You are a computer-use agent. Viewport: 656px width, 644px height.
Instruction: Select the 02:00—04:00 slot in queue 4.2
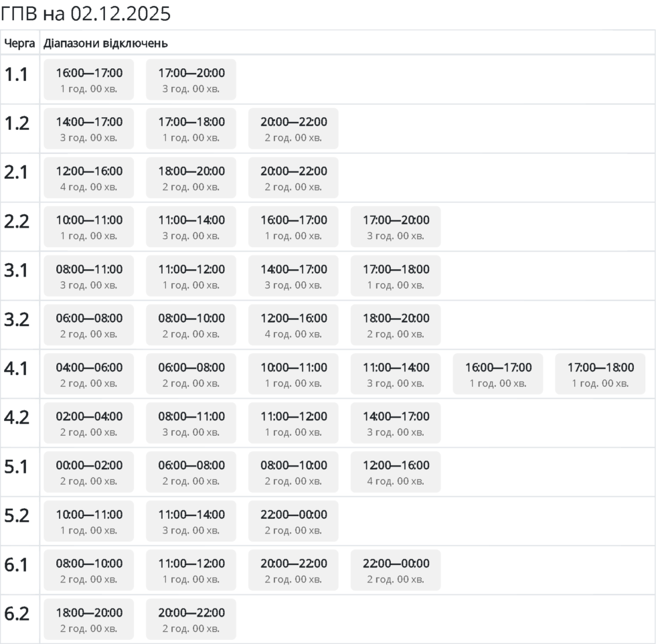pos(89,422)
